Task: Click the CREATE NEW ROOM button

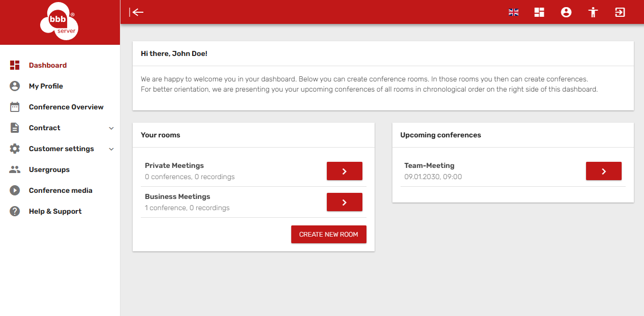Action: coord(328,234)
